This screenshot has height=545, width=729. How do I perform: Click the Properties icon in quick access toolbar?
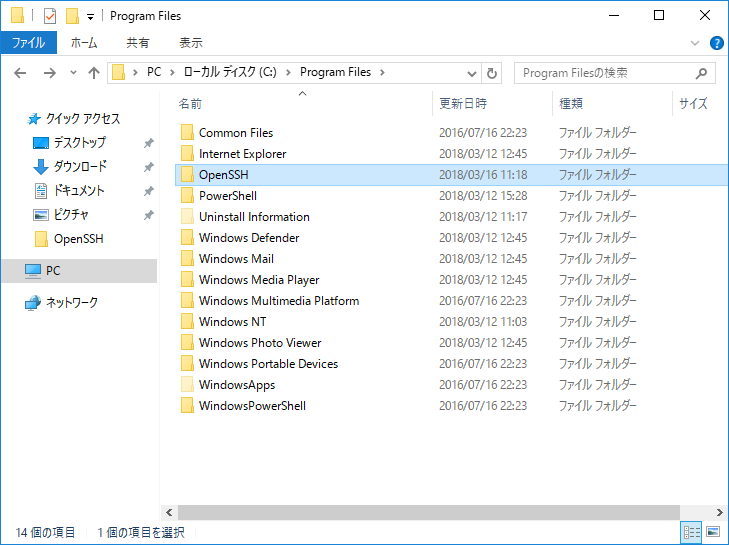coord(50,16)
